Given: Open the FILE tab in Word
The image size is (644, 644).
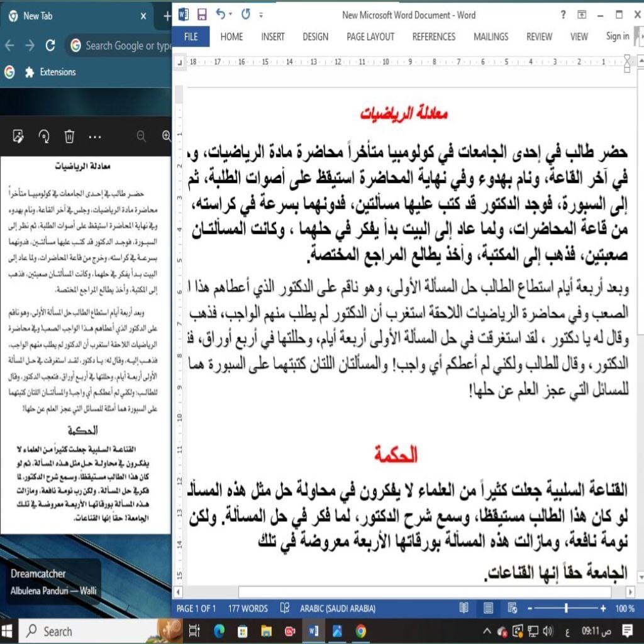Looking at the screenshot, I should click(x=191, y=36).
